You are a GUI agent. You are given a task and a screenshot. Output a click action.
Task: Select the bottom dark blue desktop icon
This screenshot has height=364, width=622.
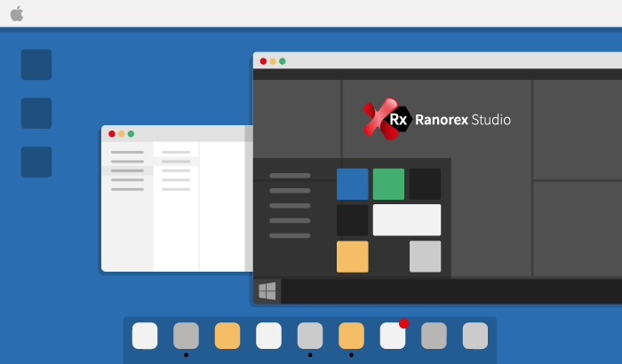click(36, 162)
